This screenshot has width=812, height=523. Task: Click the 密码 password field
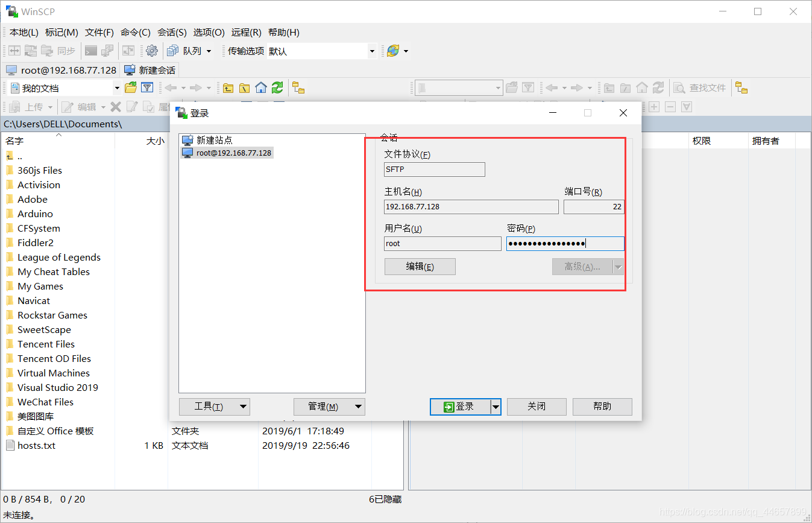point(565,244)
